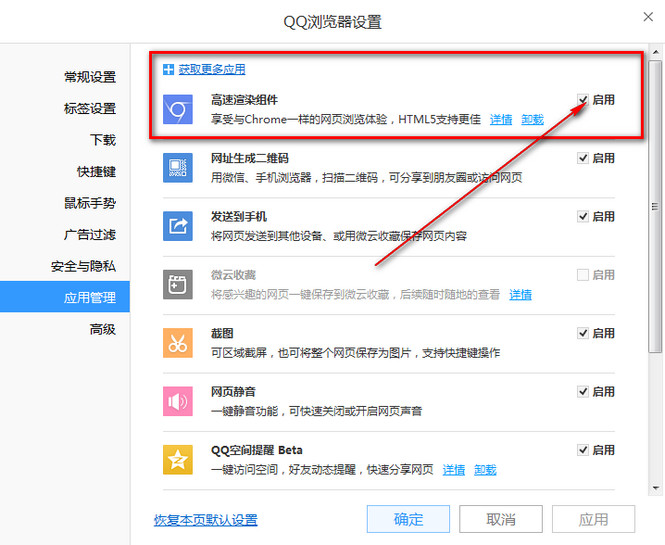
Task: Open the 高级 settings section
Action: coord(103,329)
